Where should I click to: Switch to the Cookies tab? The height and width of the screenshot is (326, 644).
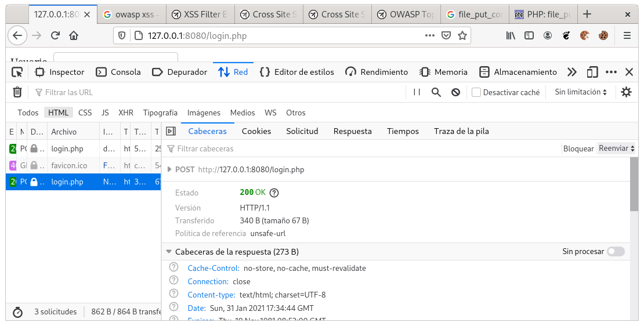click(256, 131)
